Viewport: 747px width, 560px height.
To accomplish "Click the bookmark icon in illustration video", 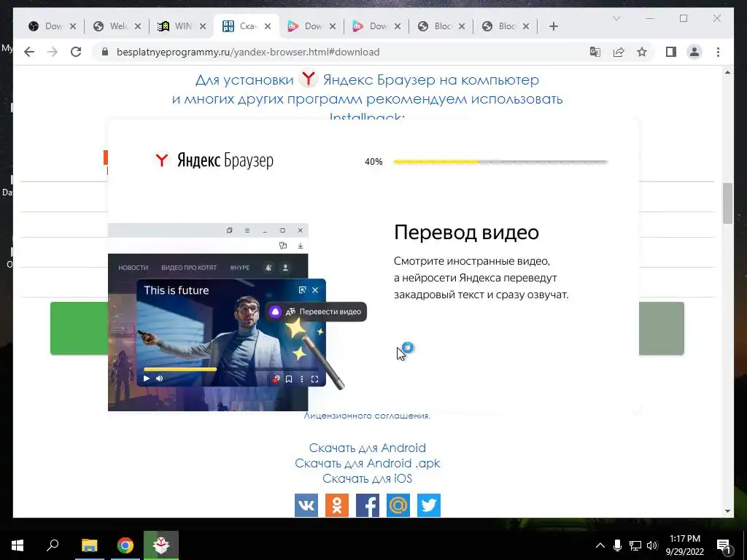I will pos(289,379).
